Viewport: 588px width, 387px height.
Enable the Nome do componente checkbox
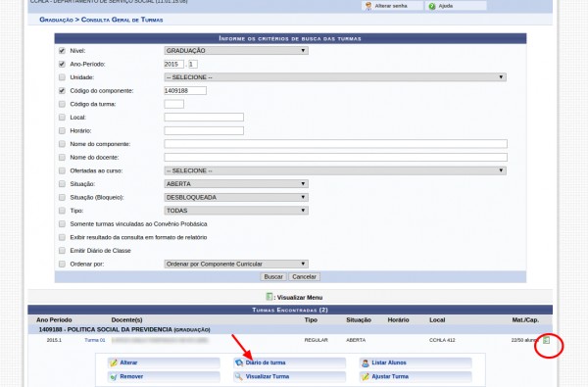point(62,144)
